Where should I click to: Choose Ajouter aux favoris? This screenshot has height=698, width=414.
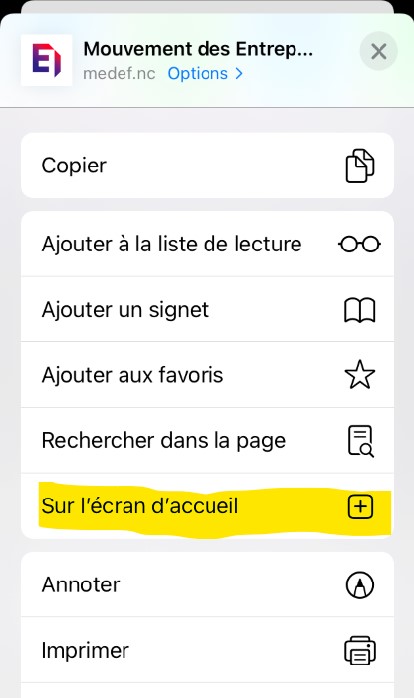[x=207, y=375]
